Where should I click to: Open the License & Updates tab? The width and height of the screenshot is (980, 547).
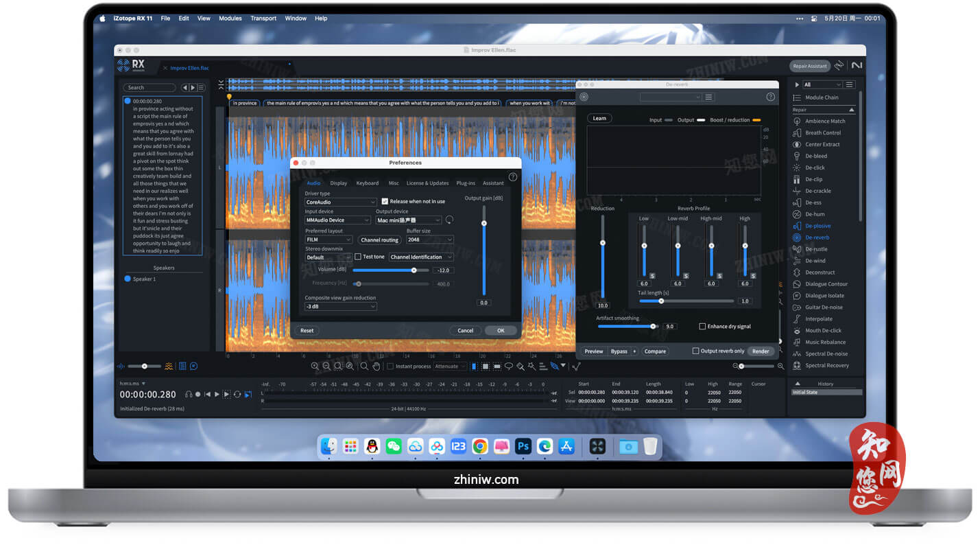[x=427, y=183]
